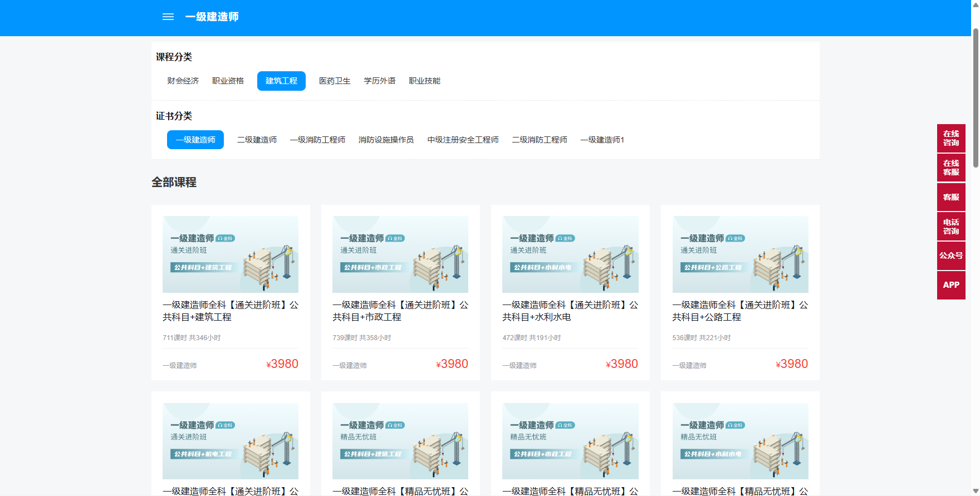Image resolution: width=980 pixels, height=496 pixels.
Task: Open the 公共科目+机电工程 course thumbnail
Action: [x=231, y=441]
